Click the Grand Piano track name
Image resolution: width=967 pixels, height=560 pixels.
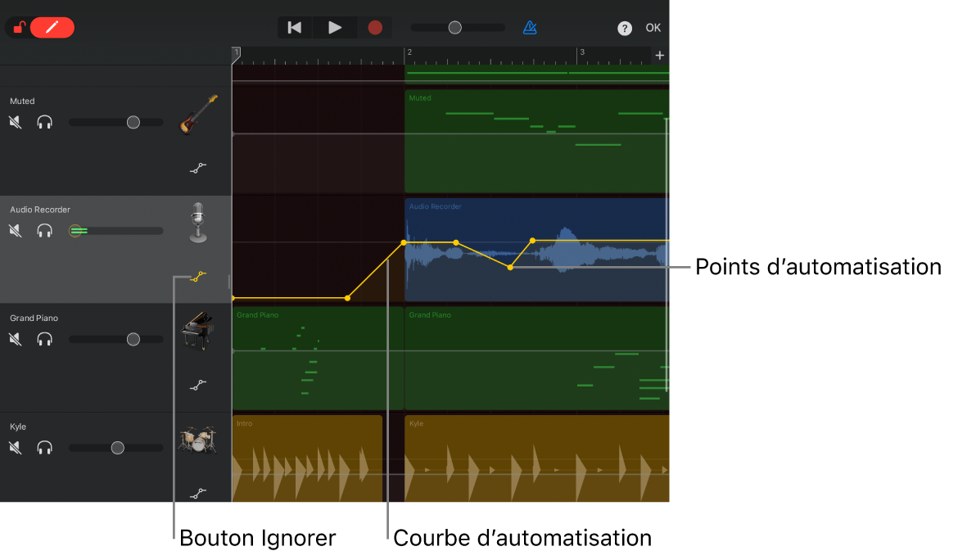[x=34, y=318]
